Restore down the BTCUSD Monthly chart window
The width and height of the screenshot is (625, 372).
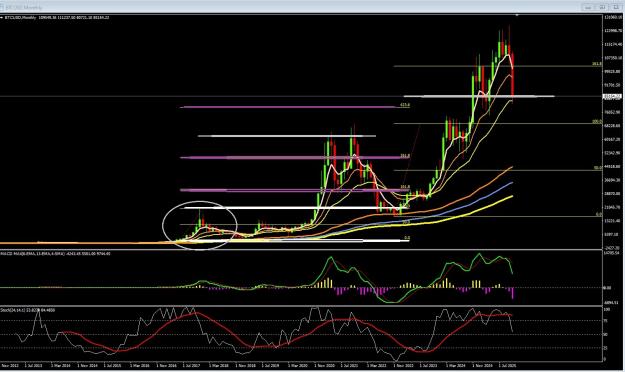pyautogui.click(x=602, y=7)
